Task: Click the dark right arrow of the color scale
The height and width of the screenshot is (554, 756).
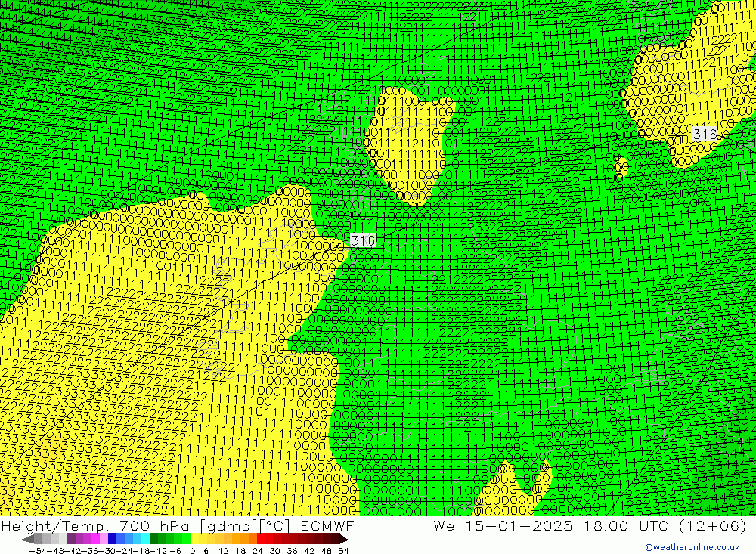Action: pos(343,539)
